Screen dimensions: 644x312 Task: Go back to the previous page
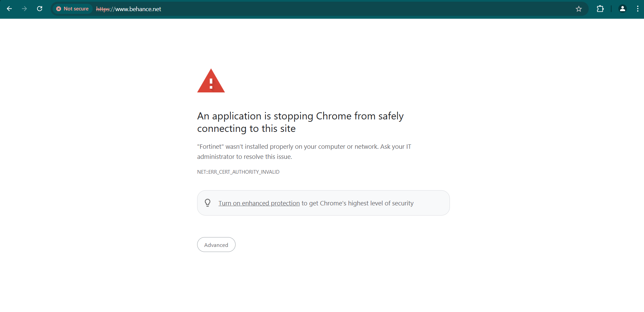9,9
